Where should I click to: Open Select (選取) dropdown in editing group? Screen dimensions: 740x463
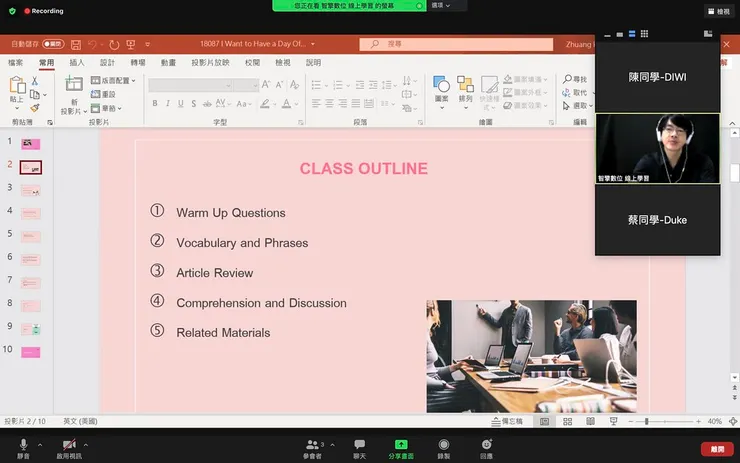pos(578,106)
